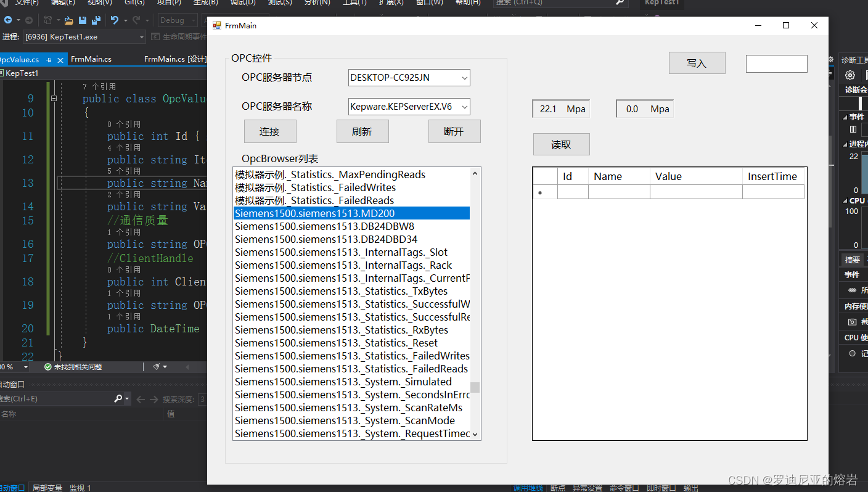This screenshot has width=868, height=492.
Task: Click the text box beside 写入
Action: tap(776, 64)
